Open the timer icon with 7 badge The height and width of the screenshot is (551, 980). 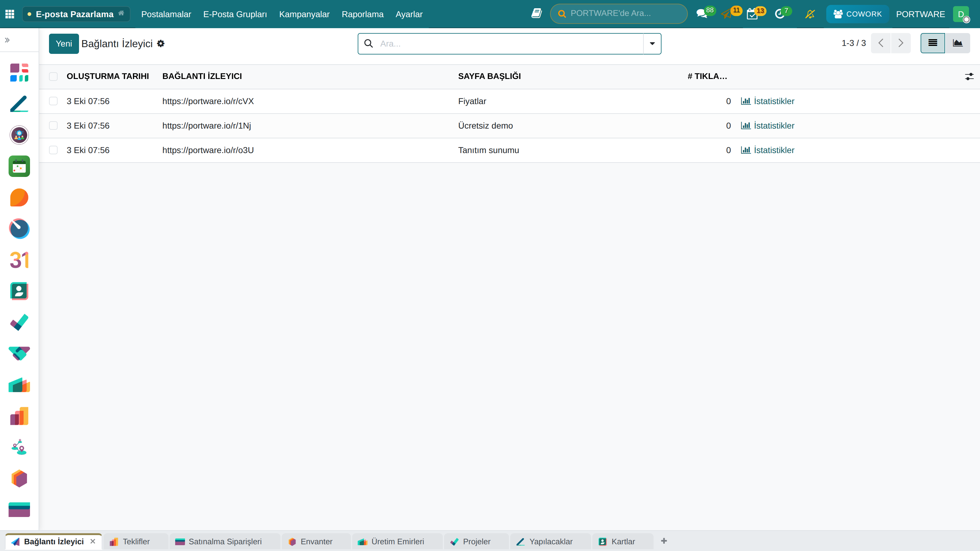click(779, 14)
